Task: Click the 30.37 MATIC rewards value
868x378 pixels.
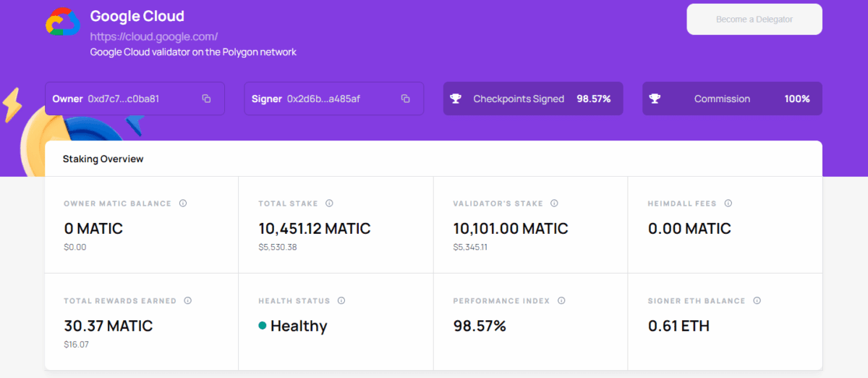Action: [x=109, y=326]
